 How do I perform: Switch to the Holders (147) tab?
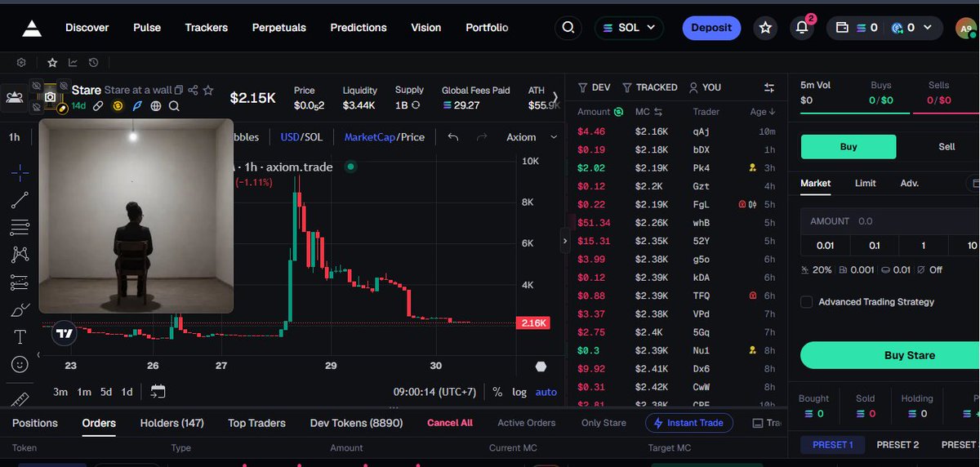click(x=171, y=423)
